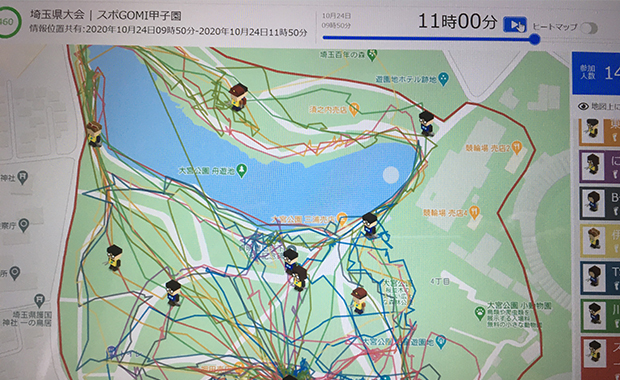Click the 参加人数 participant count panel
This screenshot has height=380, width=620.
pyautogui.click(x=596, y=73)
